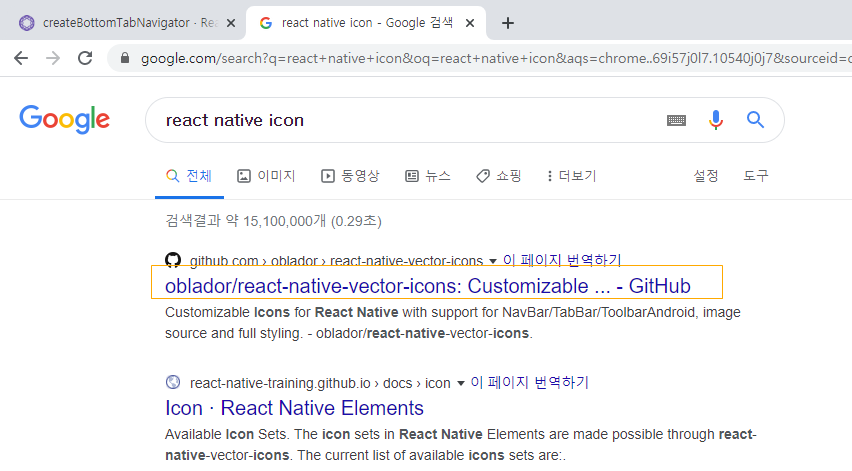Screen dimensions: 852x471
Task: Open 설정 search settings
Action: pyautogui.click(x=706, y=176)
